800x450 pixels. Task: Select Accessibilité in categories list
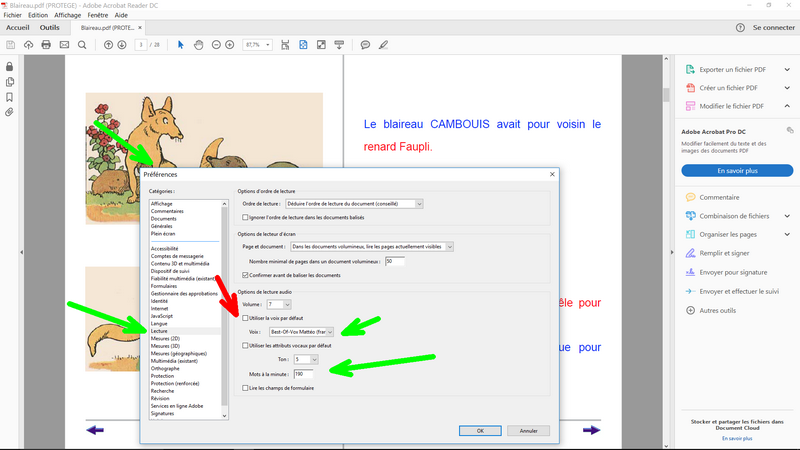pos(164,248)
